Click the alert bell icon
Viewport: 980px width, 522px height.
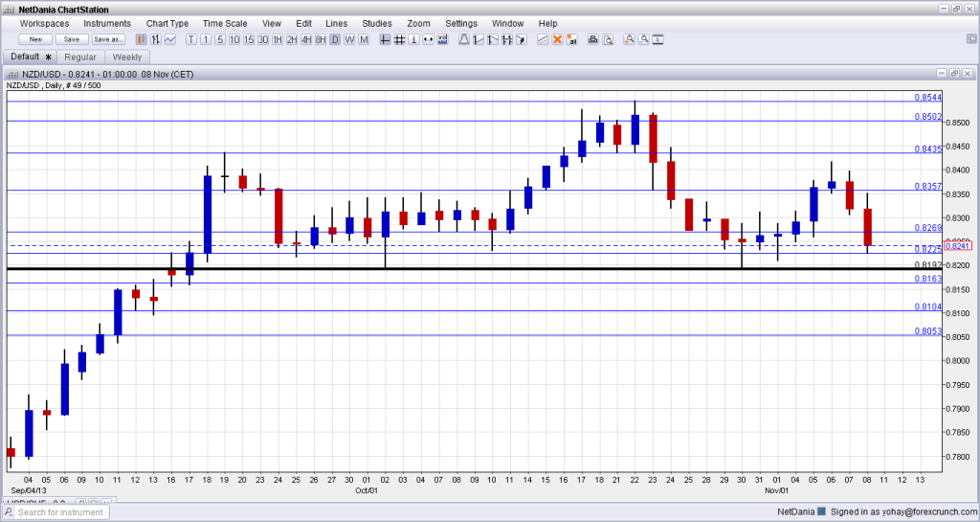[464, 39]
